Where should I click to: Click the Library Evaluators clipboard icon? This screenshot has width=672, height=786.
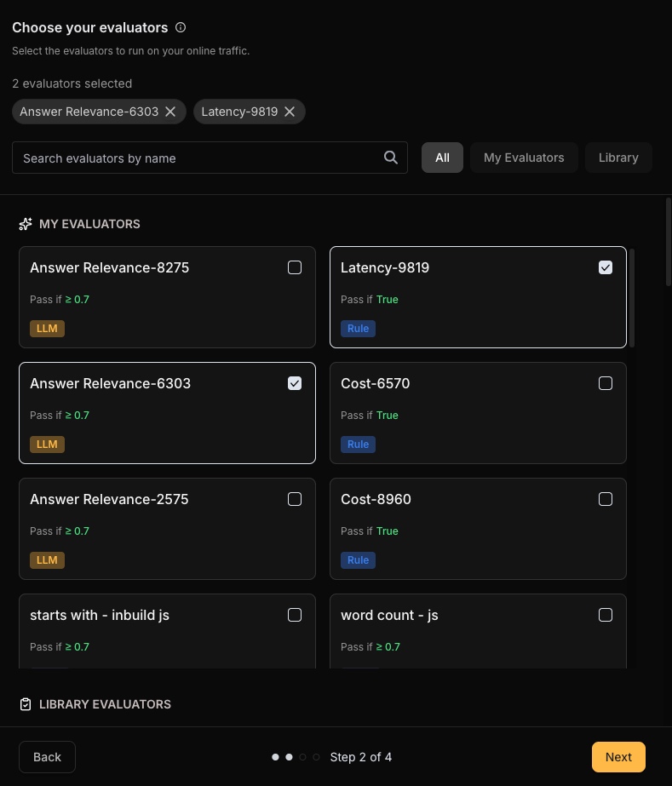(x=26, y=704)
